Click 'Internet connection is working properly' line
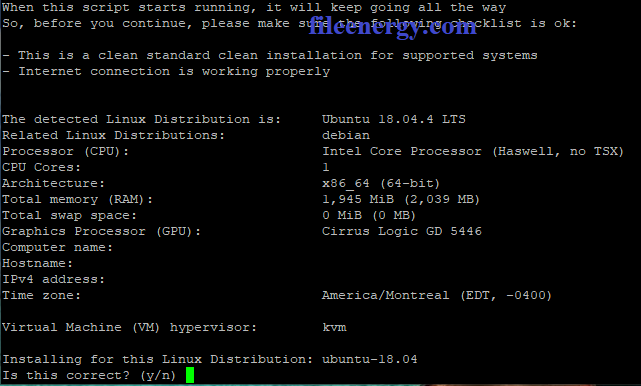This screenshot has height=386, width=641. click(x=166, y=72)
